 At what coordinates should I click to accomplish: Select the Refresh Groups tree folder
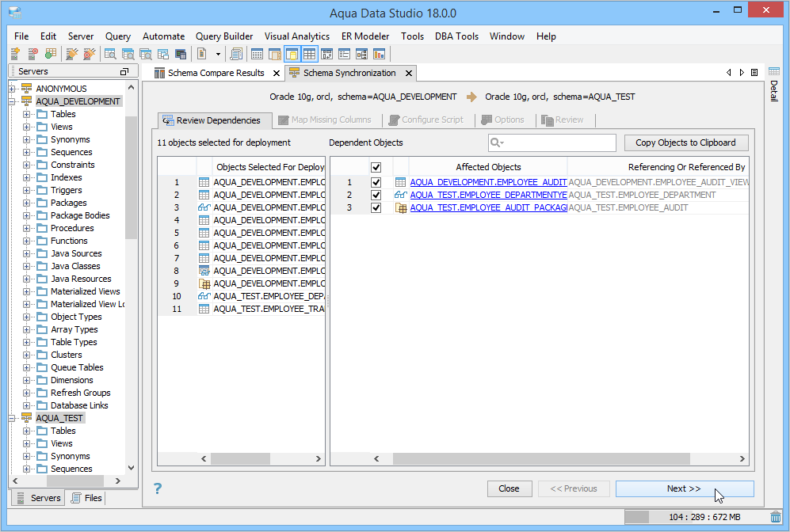[x=81, y=393]
